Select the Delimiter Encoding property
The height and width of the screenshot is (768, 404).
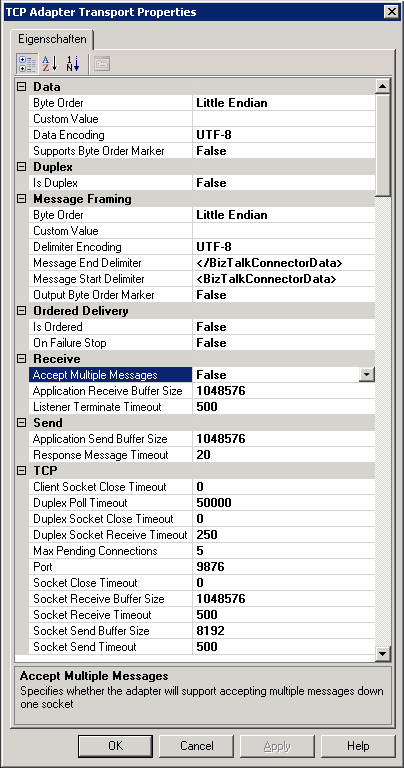pos(111,247)
